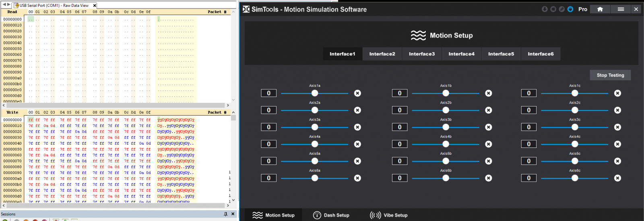644x221 pixels.
Task: Click the Axis4c slider handle
Action: tap(575, 144)
